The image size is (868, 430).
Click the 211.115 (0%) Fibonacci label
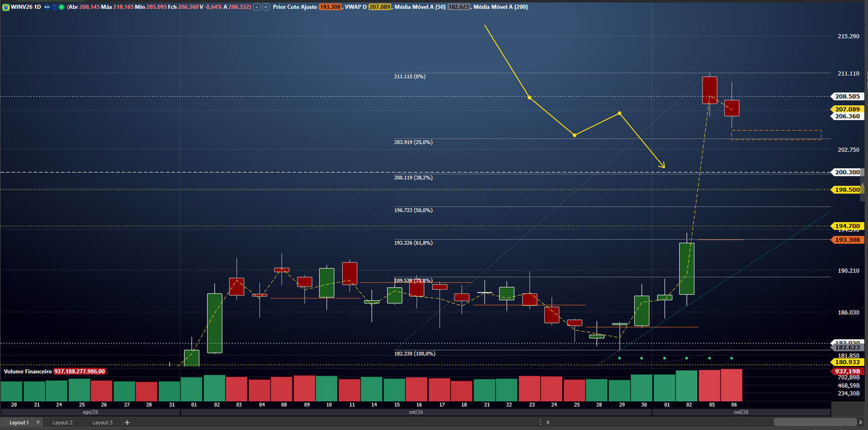point(410,77)
